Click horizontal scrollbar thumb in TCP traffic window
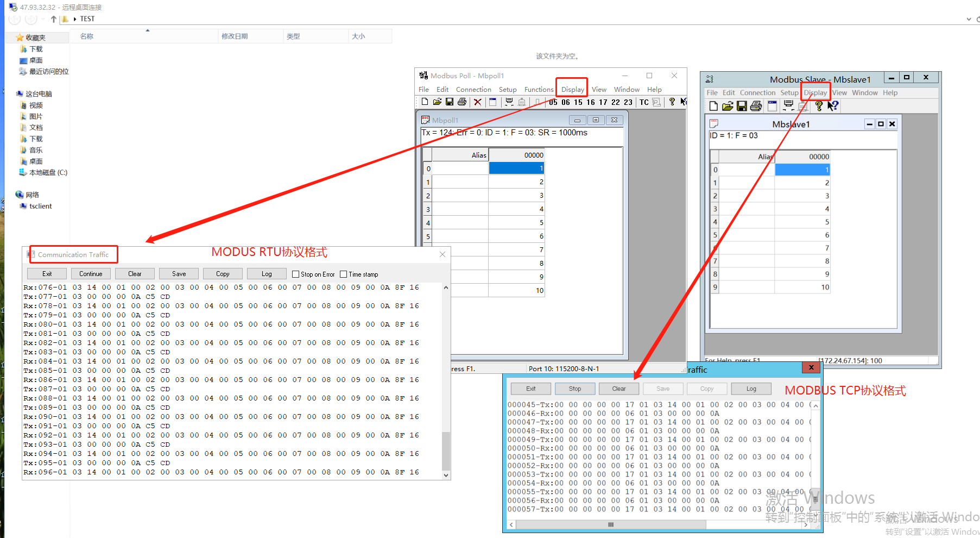 [x=611, y=524]
